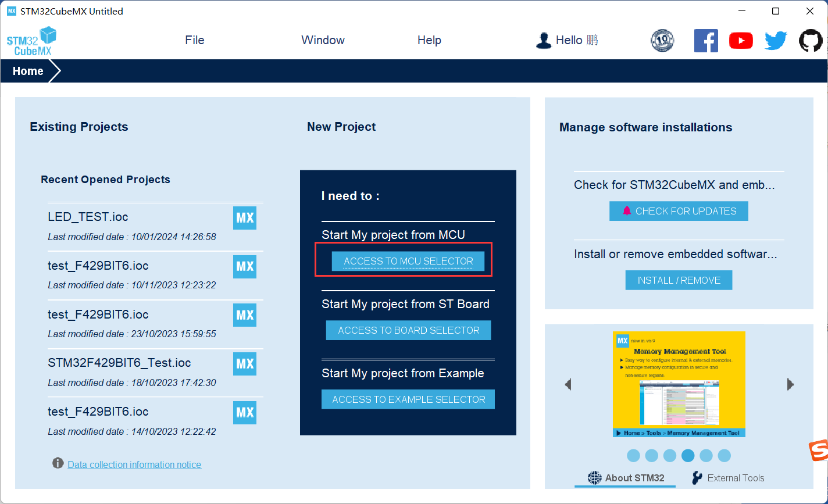
Task: Click the MX icon beside LED_TEST.ioc
Action: click(245, 218)
